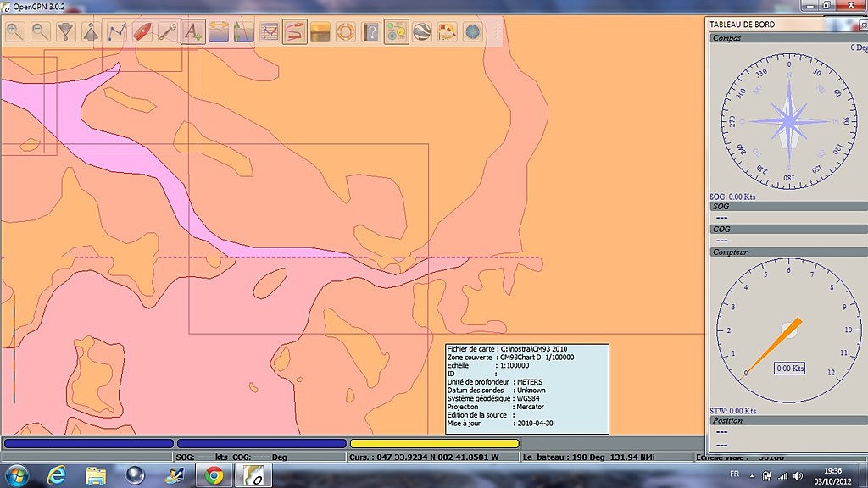Shift to smaller scale chart (down arrow)

pyautogui.click(x=65, y=31)
